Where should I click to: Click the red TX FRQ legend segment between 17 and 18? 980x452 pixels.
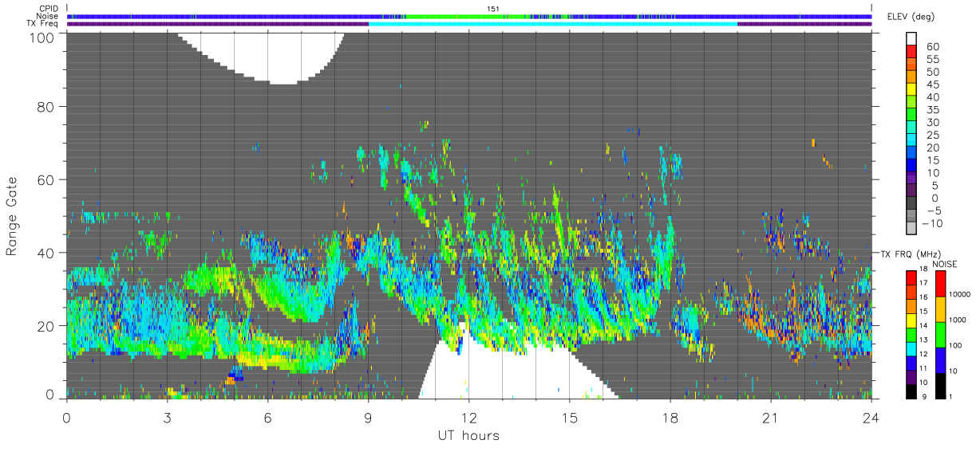point(911,277)
